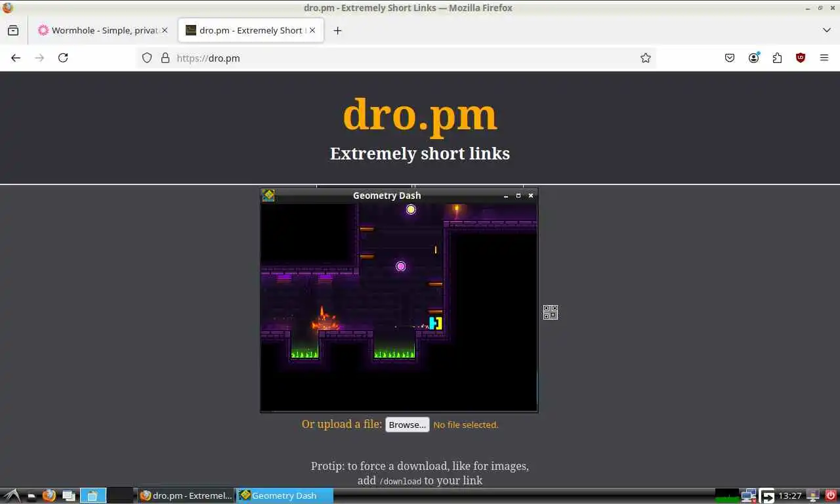Close the Wormhole tab
This screenshot has width=840, height=504.
[x=165, y=30]
